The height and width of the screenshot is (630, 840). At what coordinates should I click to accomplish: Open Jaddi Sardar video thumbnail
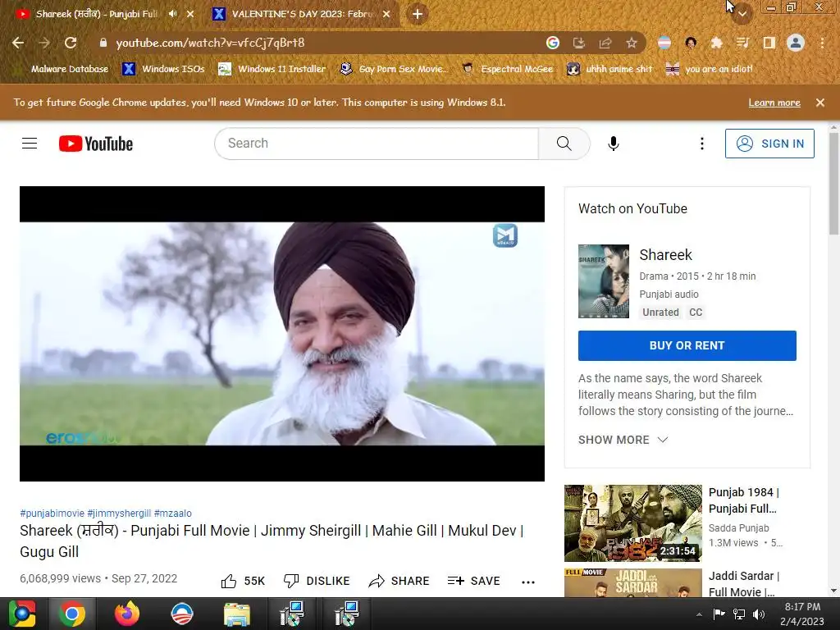click(x=632, y=583)
